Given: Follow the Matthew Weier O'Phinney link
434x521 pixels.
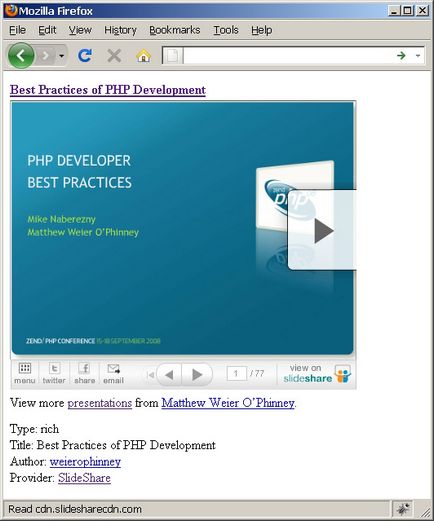Looking at the screenshot, I should [228, 403].
